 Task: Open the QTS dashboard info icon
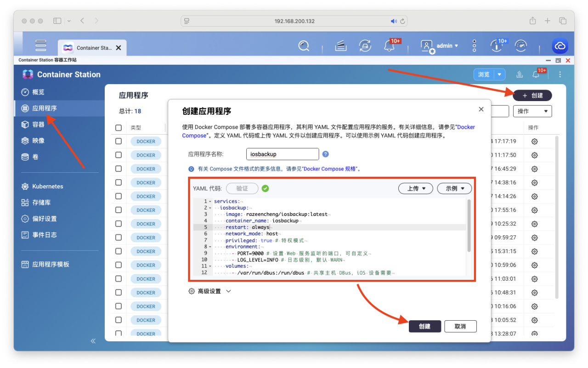click(x=496, y=45)
